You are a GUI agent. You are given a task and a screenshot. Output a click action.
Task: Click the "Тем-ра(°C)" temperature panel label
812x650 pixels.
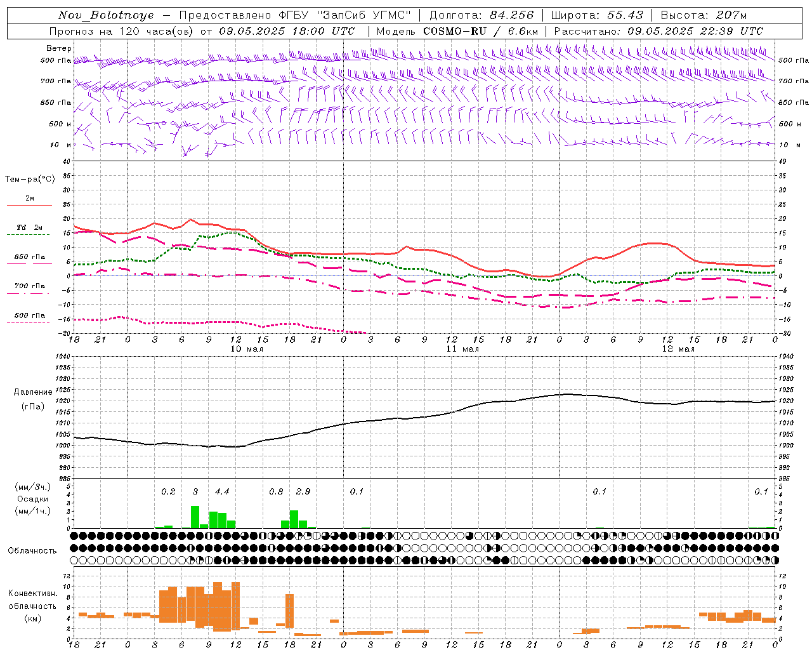pyautogui.click(x=30, y=180)
